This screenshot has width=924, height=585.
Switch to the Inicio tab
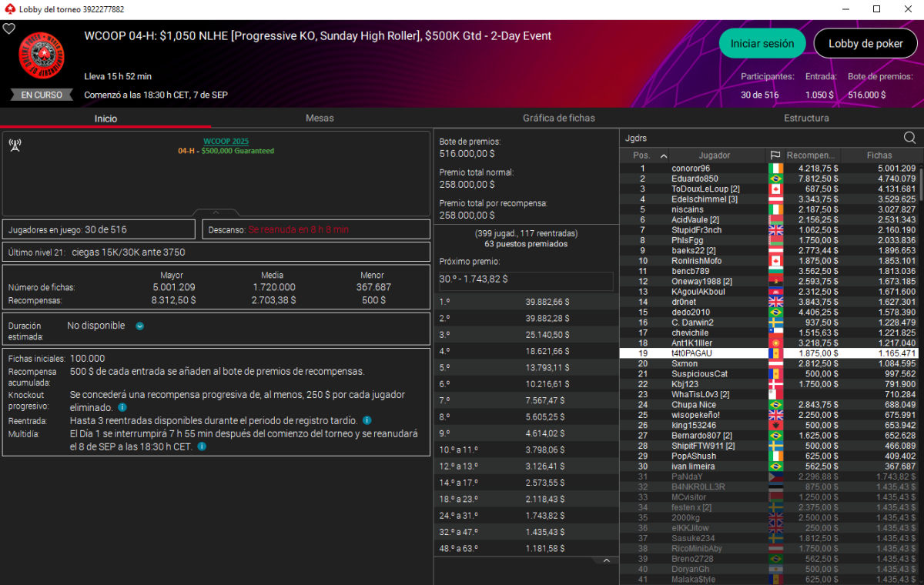[x=105, y=119]
